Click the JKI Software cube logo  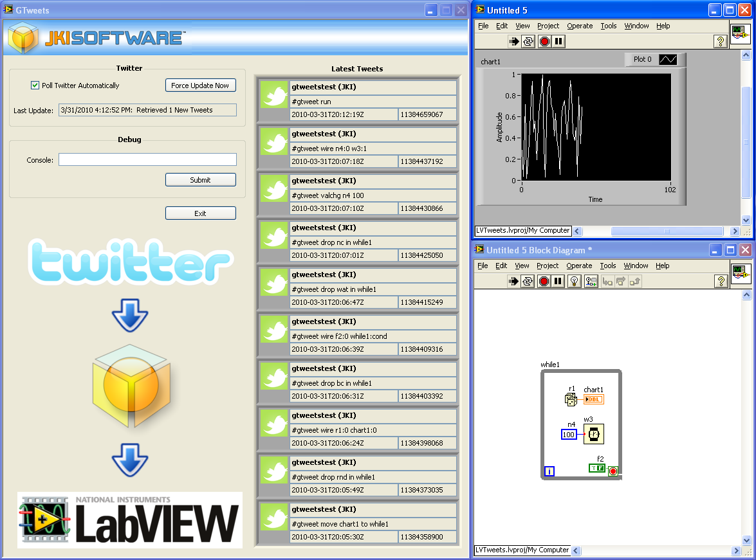pos(23,39)
